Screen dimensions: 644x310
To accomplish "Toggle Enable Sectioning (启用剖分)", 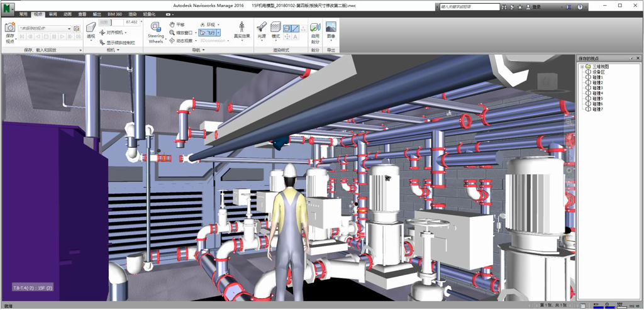I will 315,27.
